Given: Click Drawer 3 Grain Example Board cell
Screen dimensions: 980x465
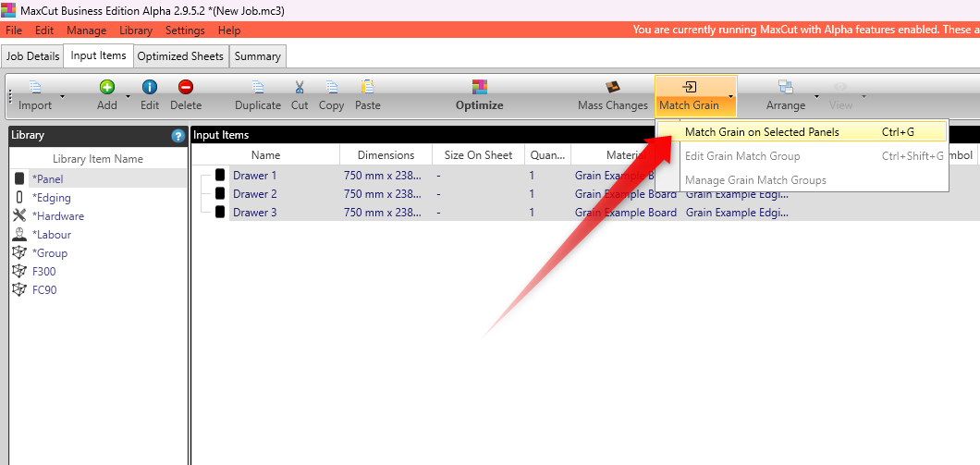Looking at the screenshot, I should [x=626, y=213].
